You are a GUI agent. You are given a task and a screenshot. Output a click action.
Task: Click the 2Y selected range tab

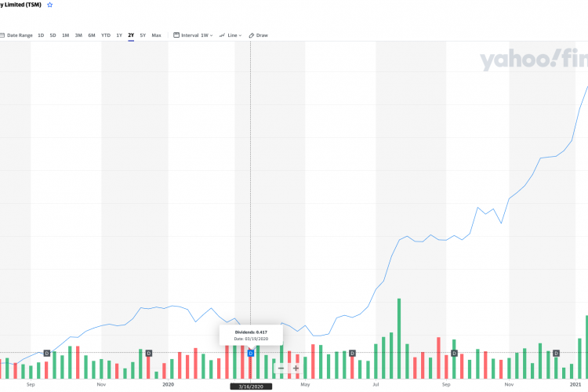[131, 35]
